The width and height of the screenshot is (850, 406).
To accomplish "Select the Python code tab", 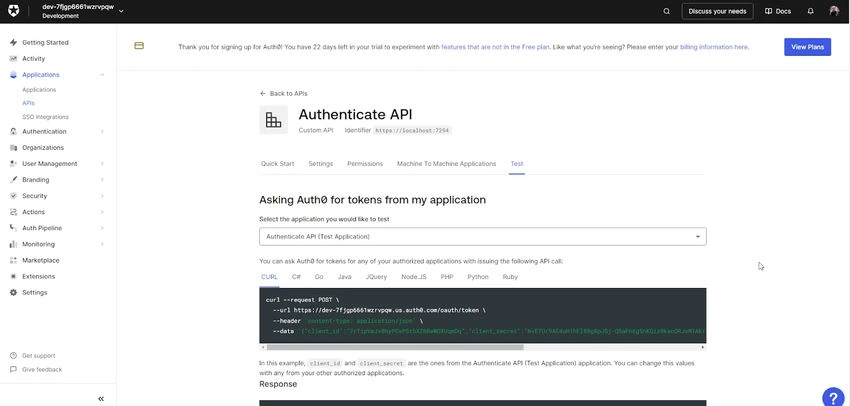I will [x=478, y=277].
